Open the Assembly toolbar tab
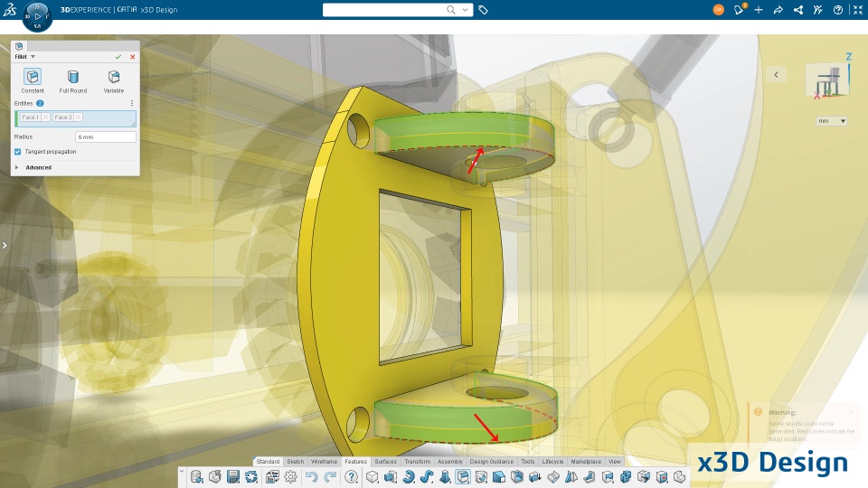 point(450,462)
